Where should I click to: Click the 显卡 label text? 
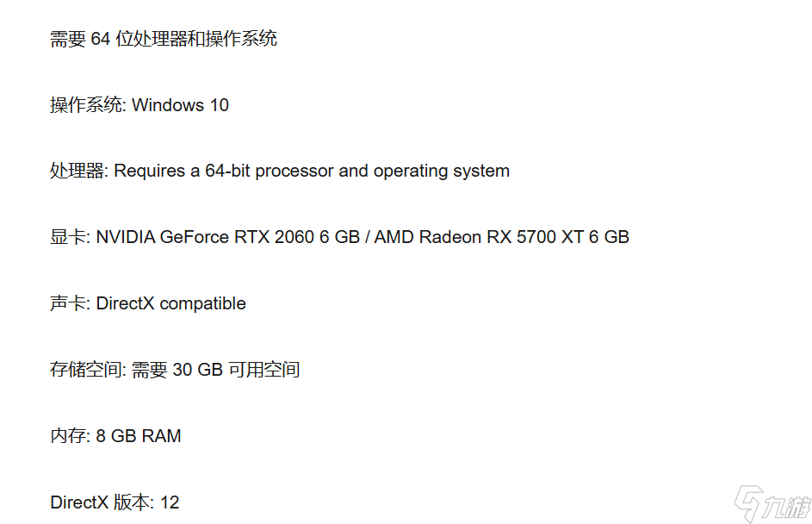point(68,237)
